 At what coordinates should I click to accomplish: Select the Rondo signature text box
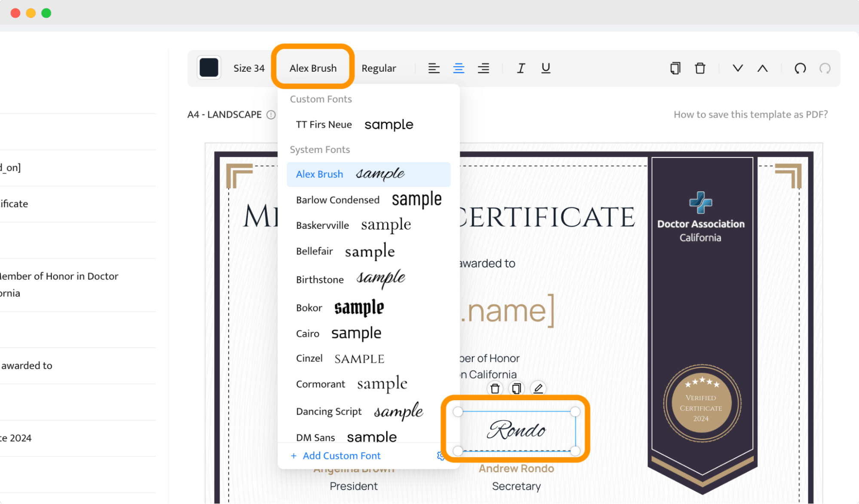[x=517, y=431]
